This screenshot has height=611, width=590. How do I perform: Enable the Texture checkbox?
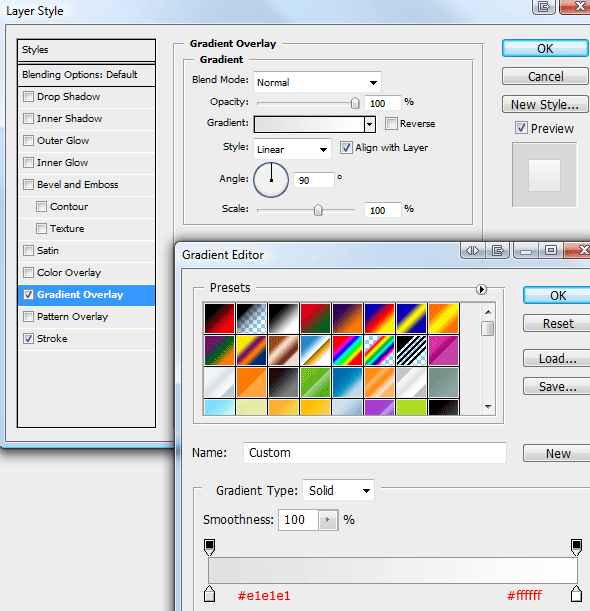click(41, 228)
